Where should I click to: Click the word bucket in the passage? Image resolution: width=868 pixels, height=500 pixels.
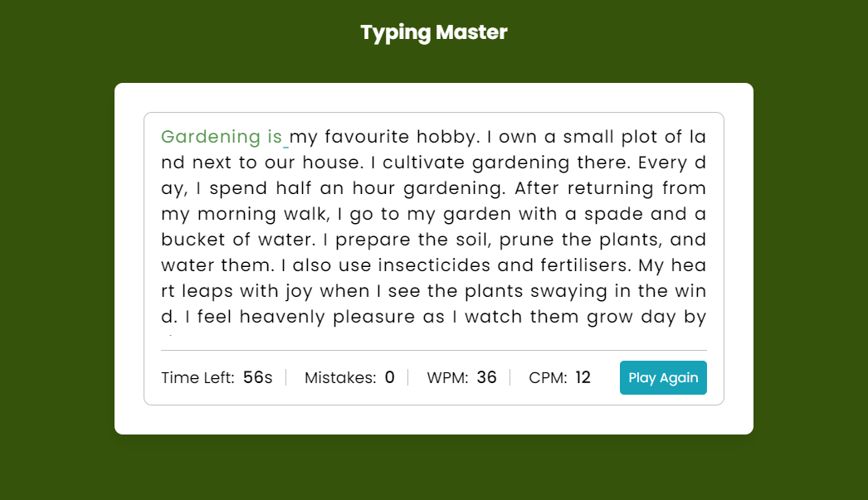188,240
